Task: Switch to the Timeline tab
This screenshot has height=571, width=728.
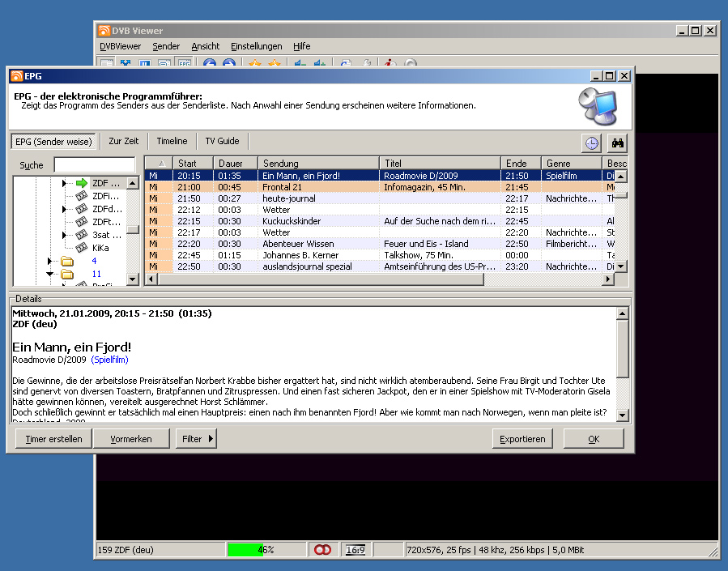Action: pos(172,141)
